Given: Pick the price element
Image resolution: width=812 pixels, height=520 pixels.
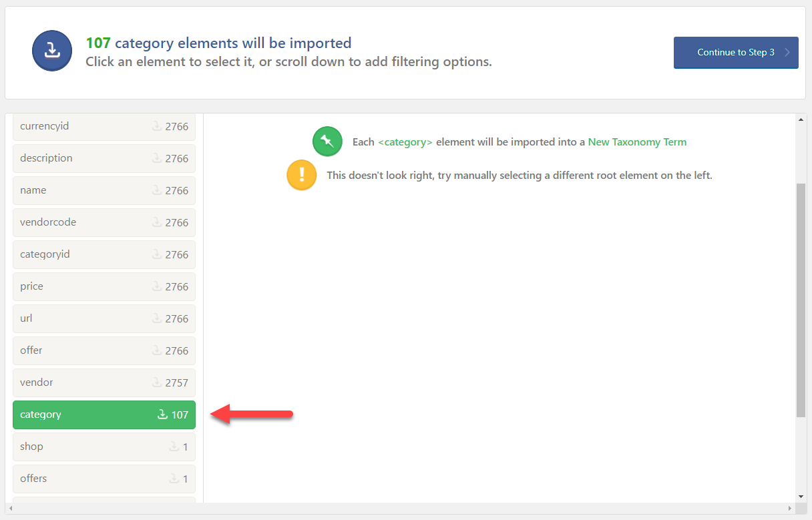Looking at the screenshot, I should pos(104,286).
